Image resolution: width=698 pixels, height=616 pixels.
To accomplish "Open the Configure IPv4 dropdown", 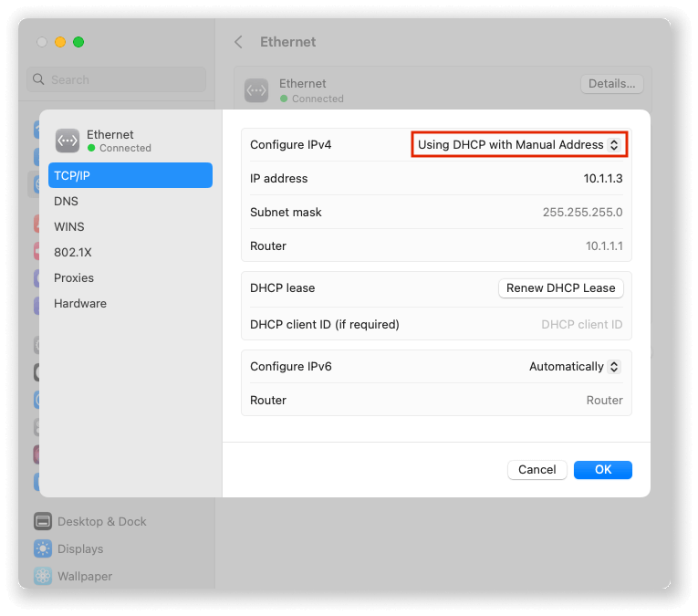I will point(519,145).
